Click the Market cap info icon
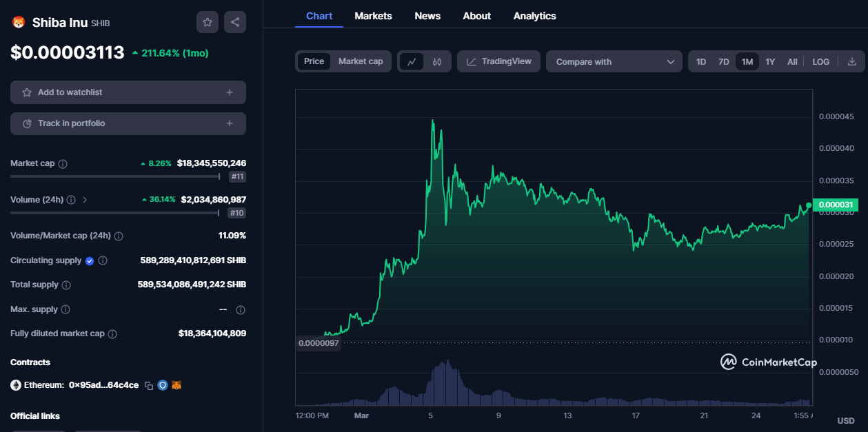This screenshot has width=868, height=432. point(63,164)
